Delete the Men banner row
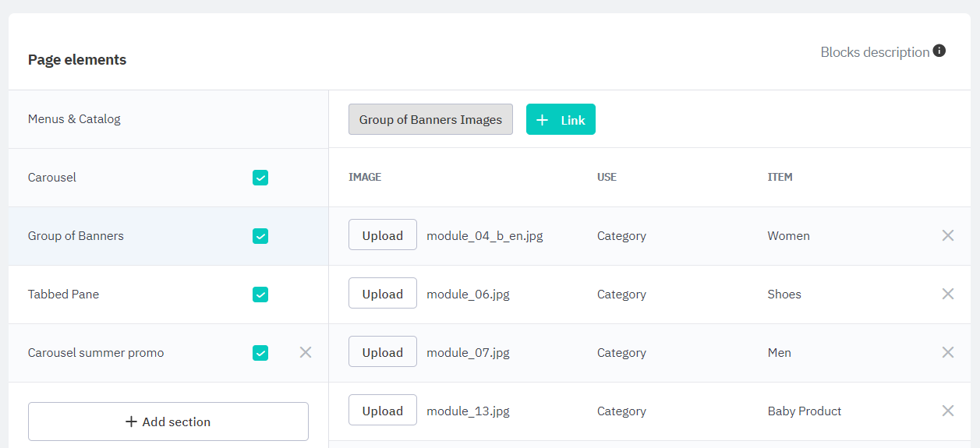Viewport: 980px width, 448px height. (x=947, y=352)
